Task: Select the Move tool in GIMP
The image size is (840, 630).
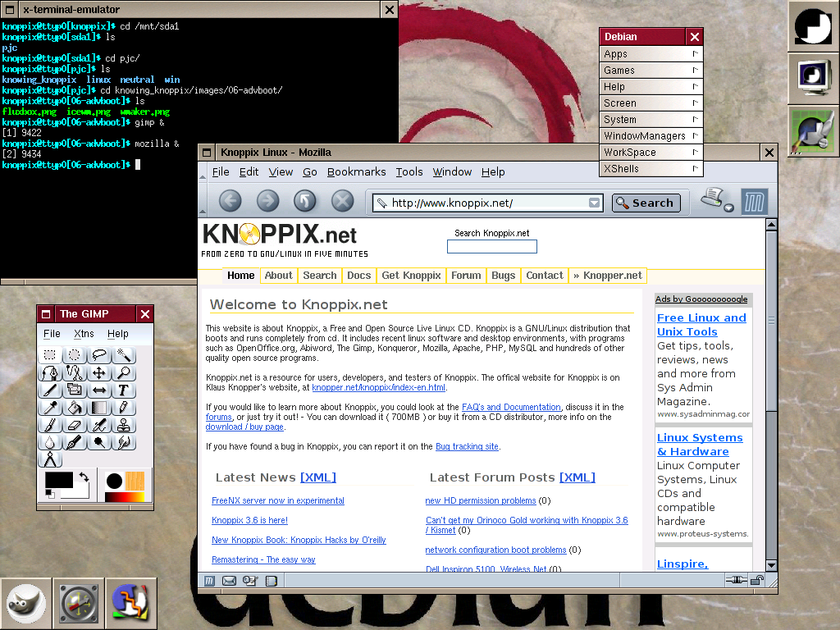Action: [99, 372]
